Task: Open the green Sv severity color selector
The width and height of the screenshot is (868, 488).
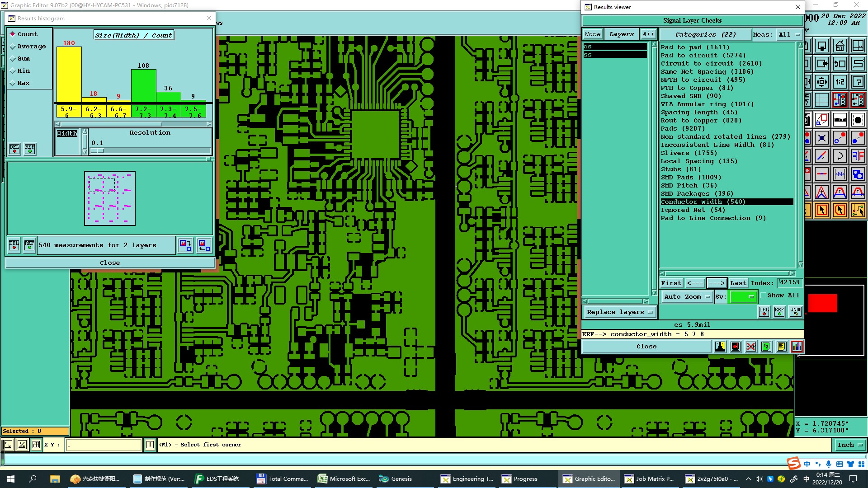Action: [x=743, y=297]
